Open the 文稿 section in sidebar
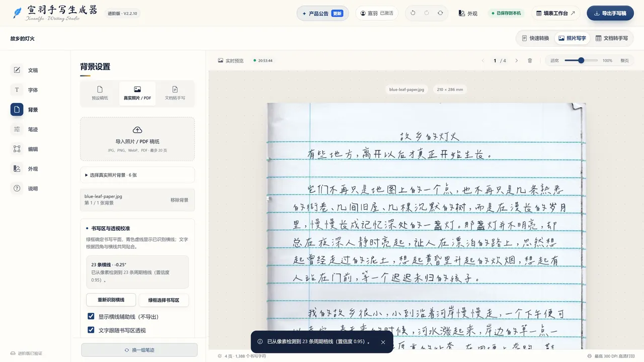The width and height of the screenshot is (644, 362). click(25, 70)
